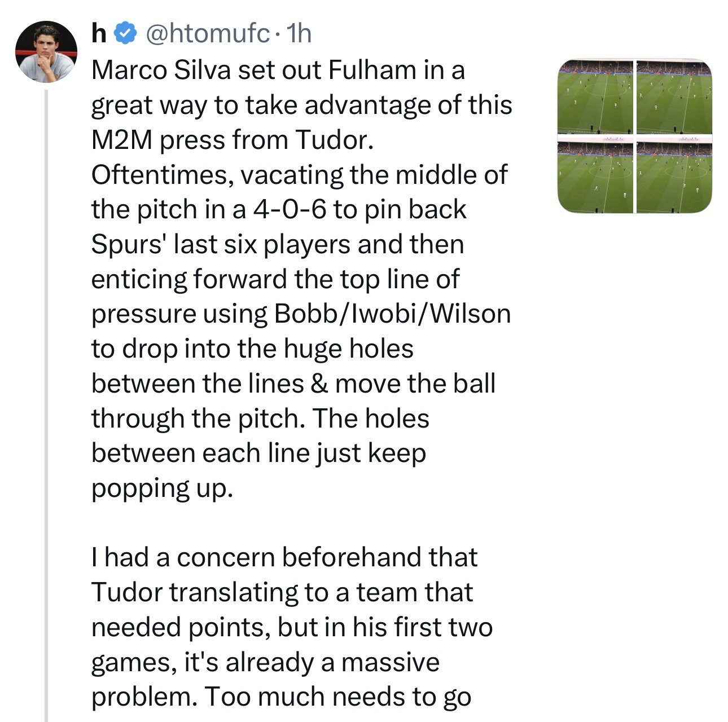
Task: Click the words "massive" in second paragraph
Action: point(390,662)
